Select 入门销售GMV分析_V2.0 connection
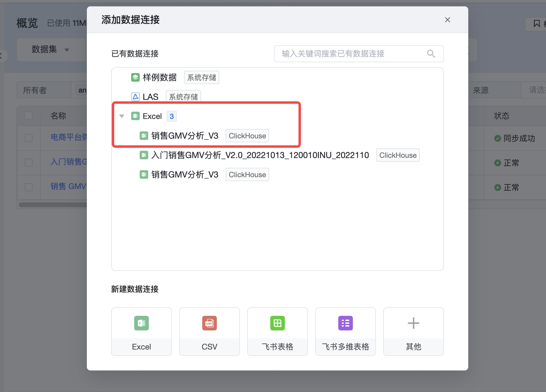Screen dimensions: 546x392 point(260,155)
